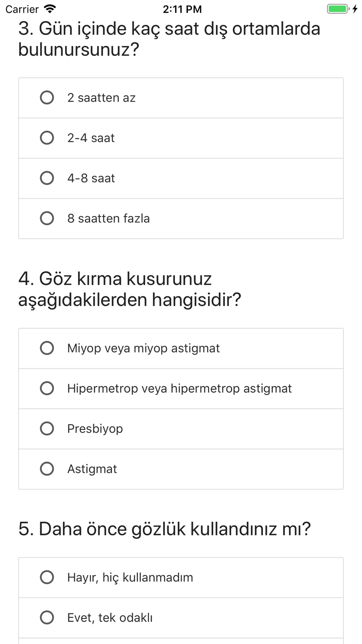Tap the "Presbiyop" answer label text
362x644 pixels.
95,429
